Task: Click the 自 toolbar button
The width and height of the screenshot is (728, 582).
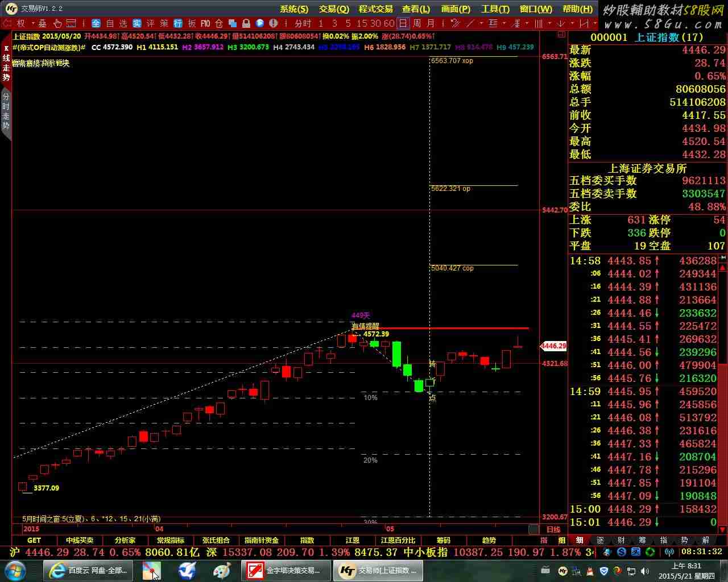Action: pyautogui.click(x=110, y=23)
